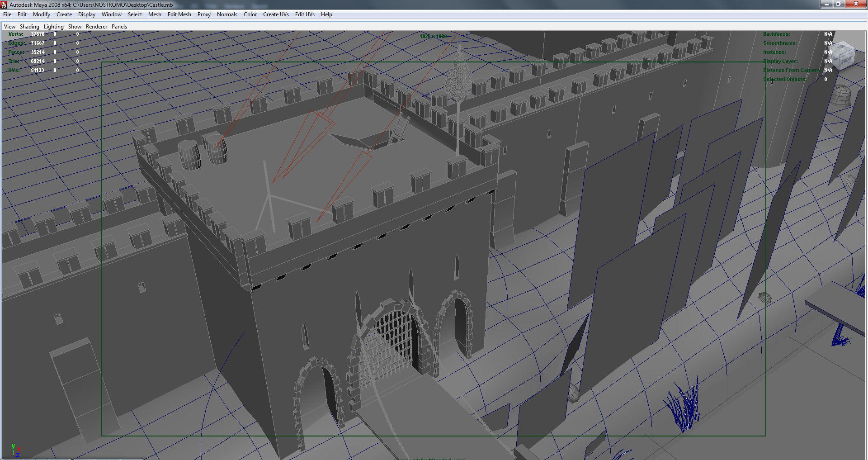This screenshot has width=868, height=460.
Task: Open the Edit UVs menu
Action: click(305, 14)
